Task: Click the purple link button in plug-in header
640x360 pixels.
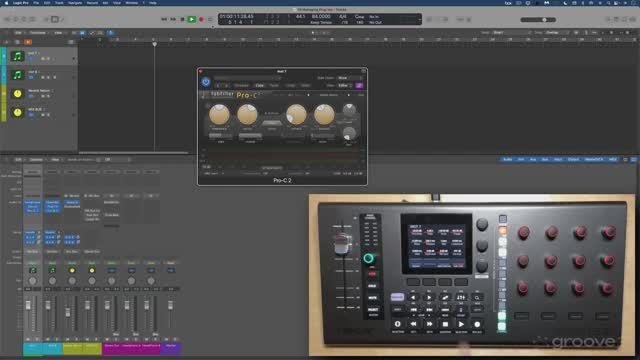Action: (x=359, y=85)
